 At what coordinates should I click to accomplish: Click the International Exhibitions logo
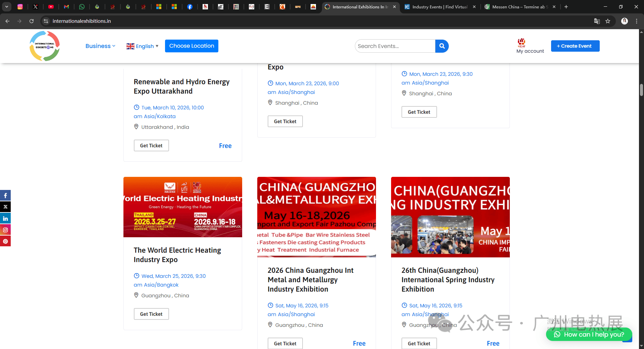(x=45, y=46)
